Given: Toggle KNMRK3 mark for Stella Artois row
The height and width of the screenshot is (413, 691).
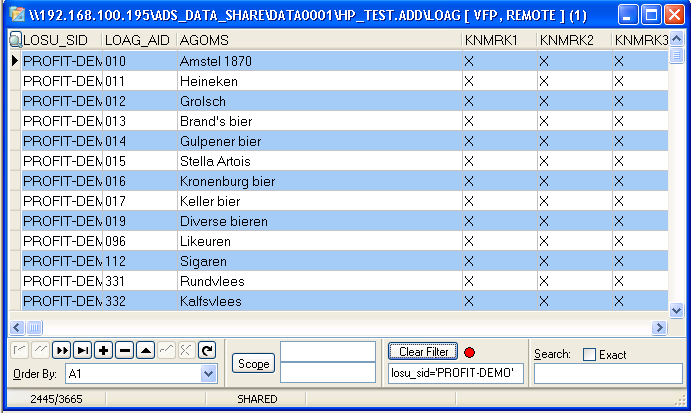Looking at the screenshot, I should point(619,161).
